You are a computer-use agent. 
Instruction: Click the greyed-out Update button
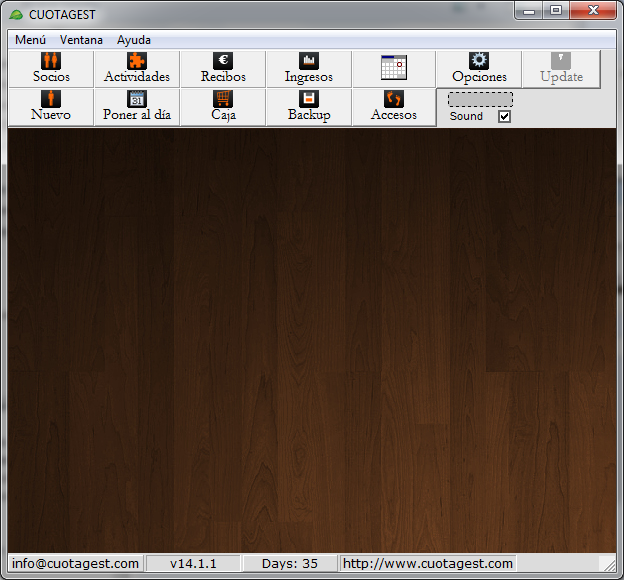point(561,69)
